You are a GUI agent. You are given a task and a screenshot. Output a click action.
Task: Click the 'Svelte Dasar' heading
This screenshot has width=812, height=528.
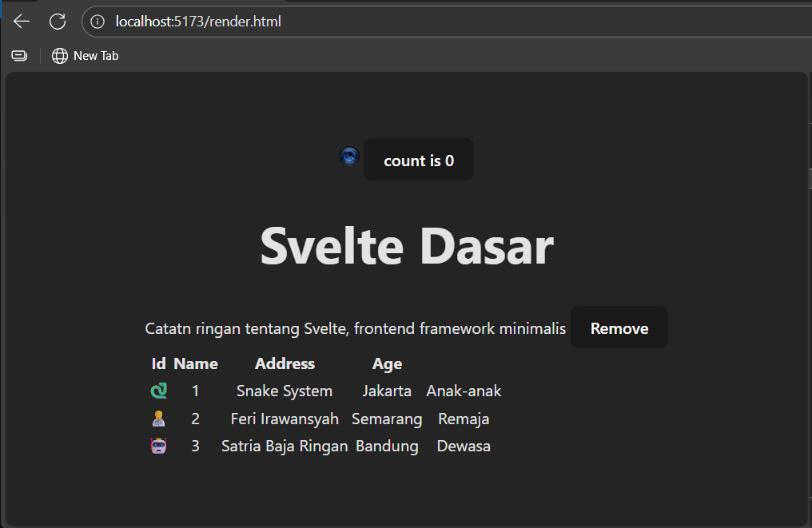407,246
